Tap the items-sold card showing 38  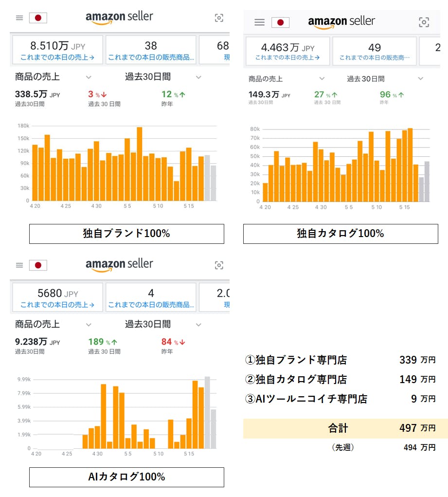tap(151, 50)
